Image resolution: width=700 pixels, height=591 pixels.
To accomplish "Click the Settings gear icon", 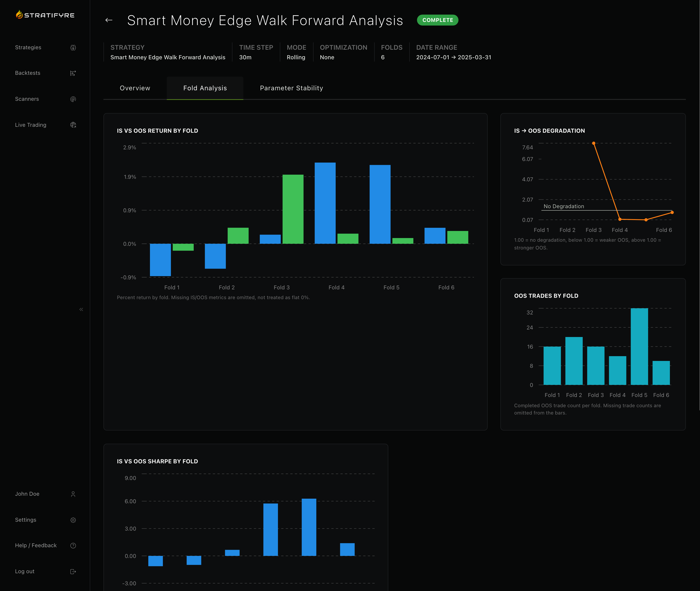I will point(73,520).
